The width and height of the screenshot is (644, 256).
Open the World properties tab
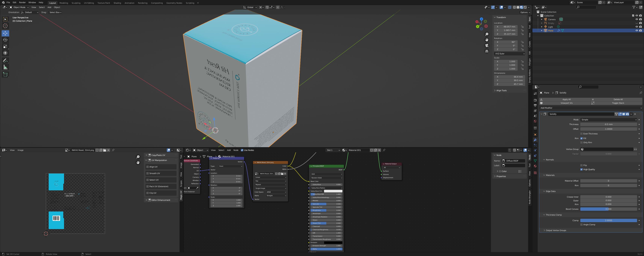535,121
